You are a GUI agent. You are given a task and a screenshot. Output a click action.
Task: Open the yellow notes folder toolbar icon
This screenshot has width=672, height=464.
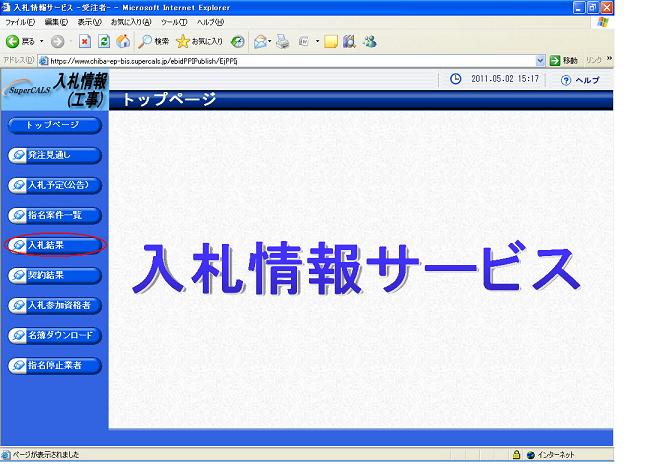331,42
